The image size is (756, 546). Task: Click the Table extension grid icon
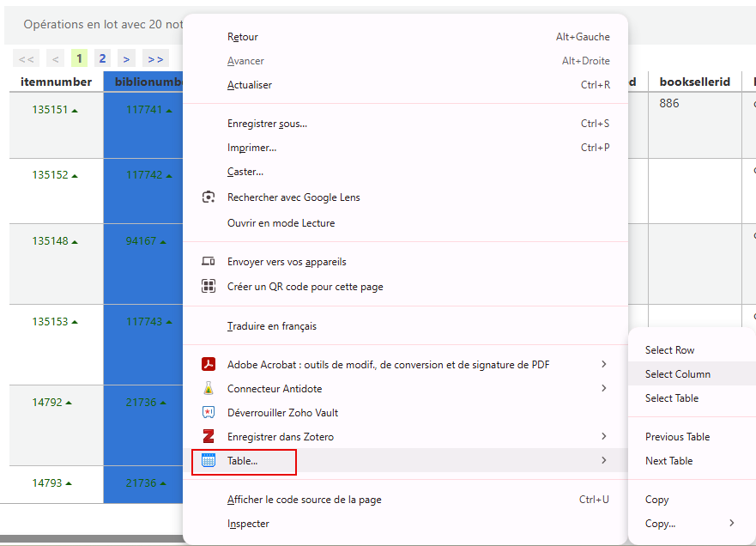pos(209,461)
